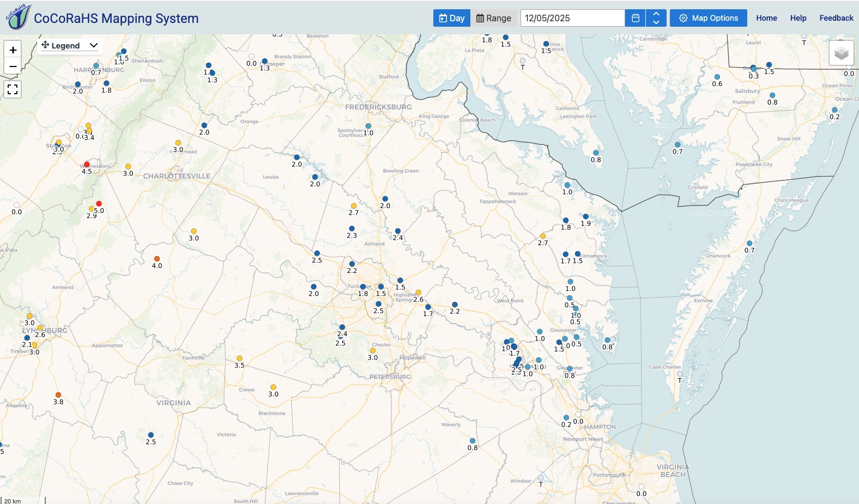This screenshot has height=504, width=859.
Task: Zoom in on the map
Action: tap(13, 50)
